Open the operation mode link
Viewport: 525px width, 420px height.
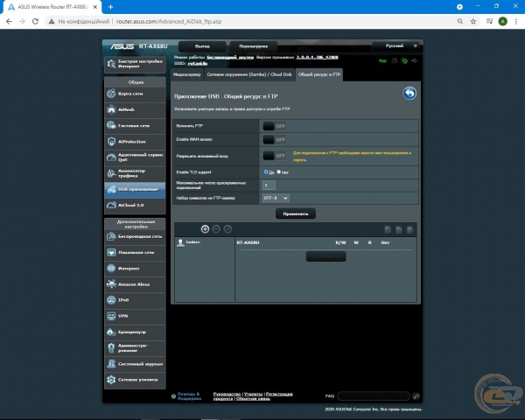230,57
